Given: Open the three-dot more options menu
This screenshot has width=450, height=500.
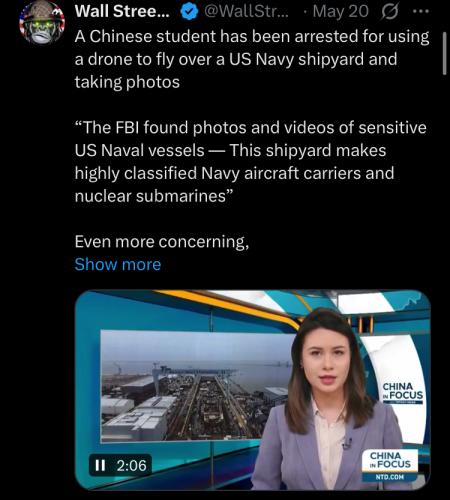Looking at the screenshot, I should click(420, 11).
